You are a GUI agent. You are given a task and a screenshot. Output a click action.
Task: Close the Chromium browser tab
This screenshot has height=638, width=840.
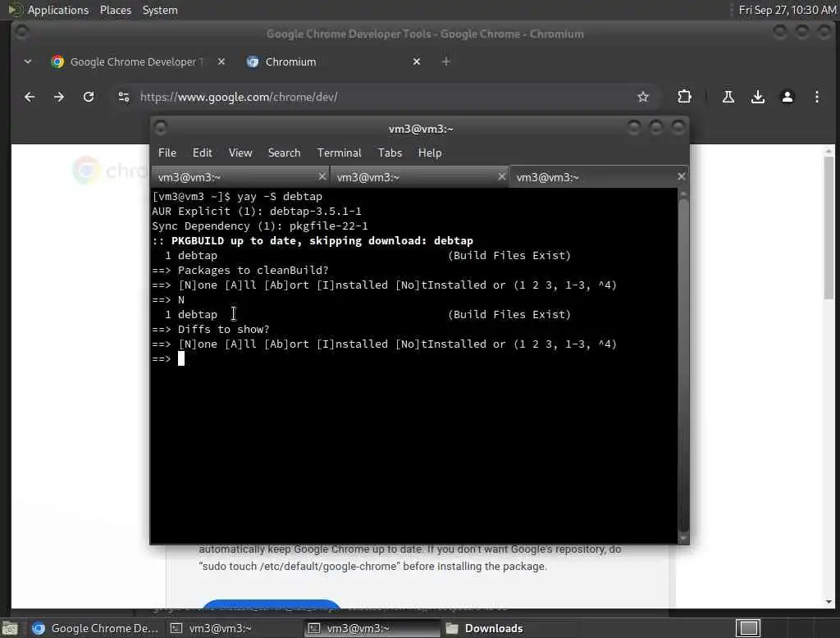417,62
